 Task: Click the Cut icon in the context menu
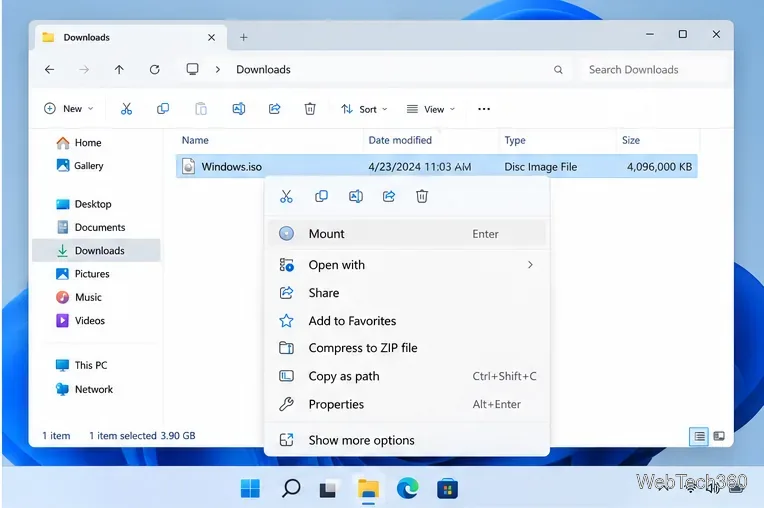point(286,196)
